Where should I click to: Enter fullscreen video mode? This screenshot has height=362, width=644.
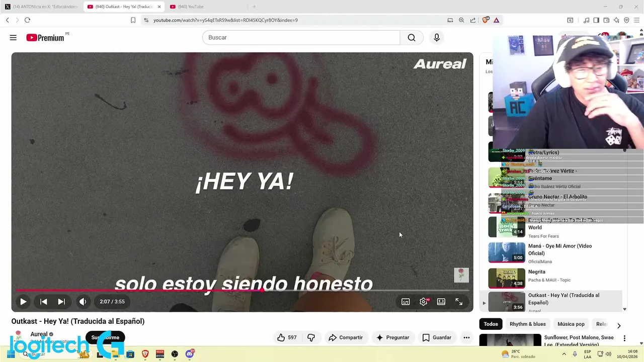(459, 302)
